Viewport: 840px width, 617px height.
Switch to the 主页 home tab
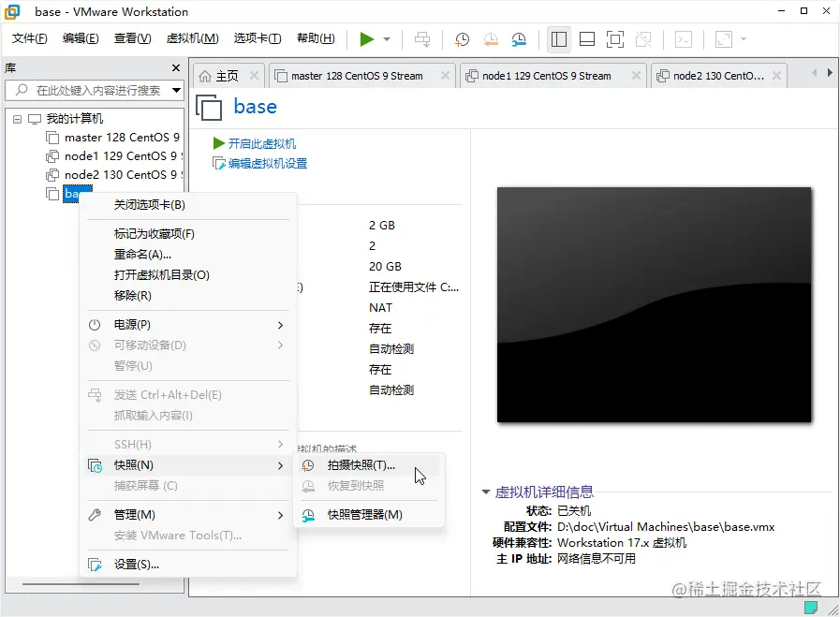pyautogui.click(x=218, y=76)
